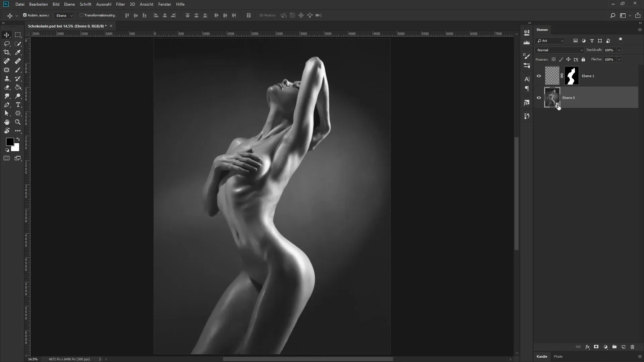644x362 pixels.
Task: Click the horizontal canvas scrollbar
Action: (308, 359)
